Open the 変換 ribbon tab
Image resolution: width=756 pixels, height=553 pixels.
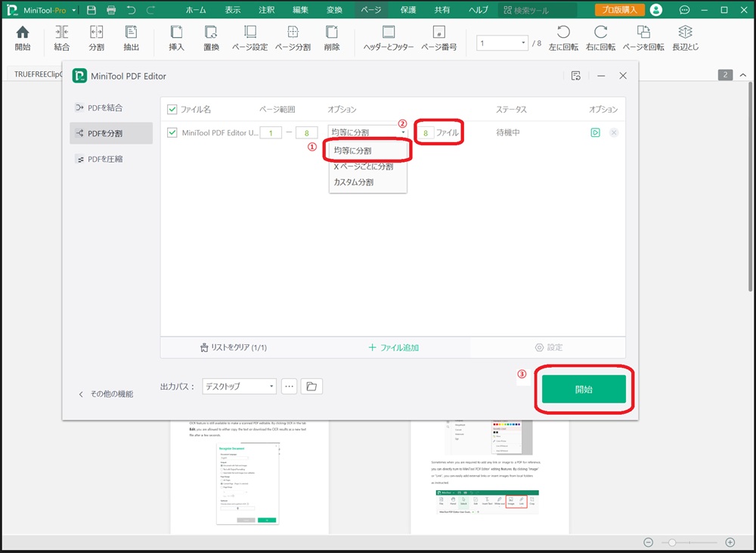pyautogui.click(x=334, y=10)
